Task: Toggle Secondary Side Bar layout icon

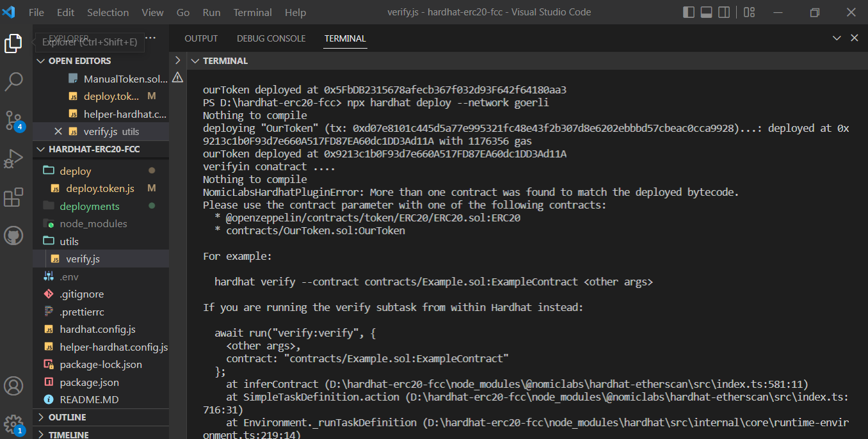Action: [x=723, y=12]
